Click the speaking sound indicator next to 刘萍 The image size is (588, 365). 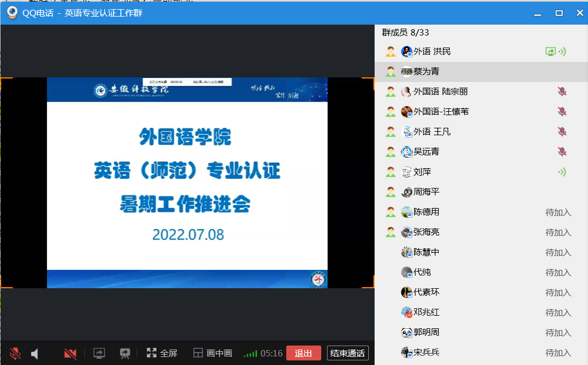(562, 172)
